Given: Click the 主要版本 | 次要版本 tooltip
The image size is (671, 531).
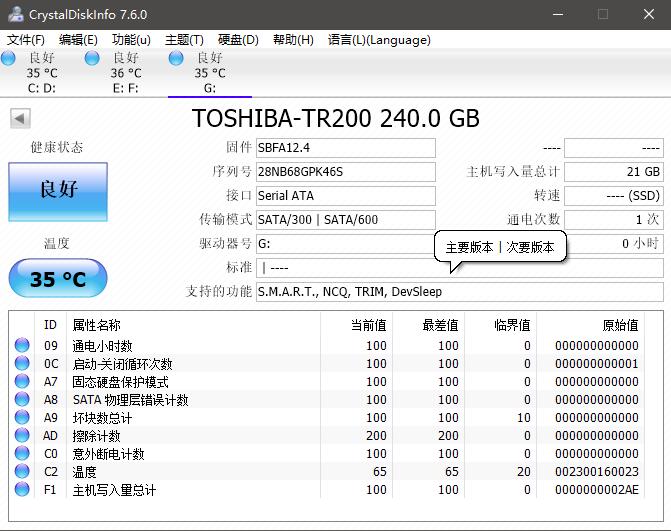Looking at the screenshot, I should point(500,247).
